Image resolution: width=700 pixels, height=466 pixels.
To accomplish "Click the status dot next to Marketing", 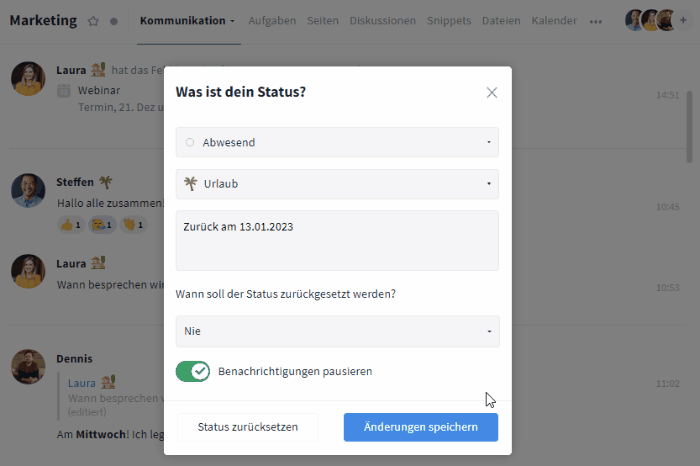I will coord(113,21).
